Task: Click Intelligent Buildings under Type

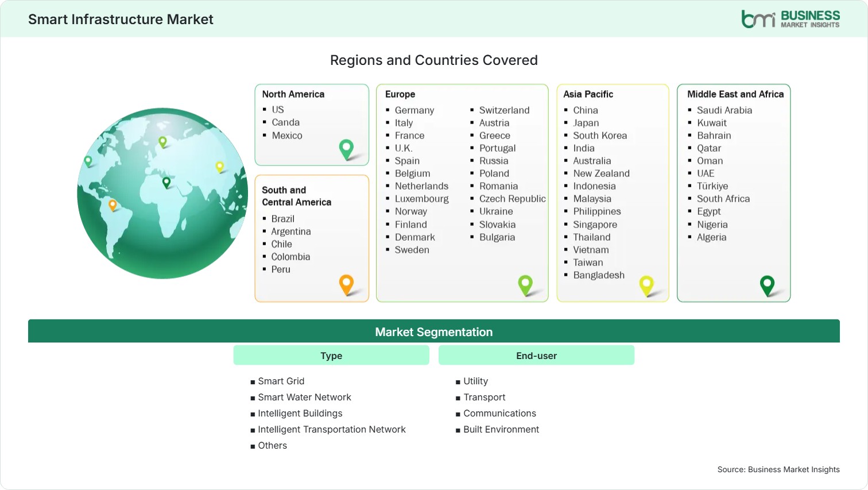Action: pyautogui.click(x=300, y=414)
